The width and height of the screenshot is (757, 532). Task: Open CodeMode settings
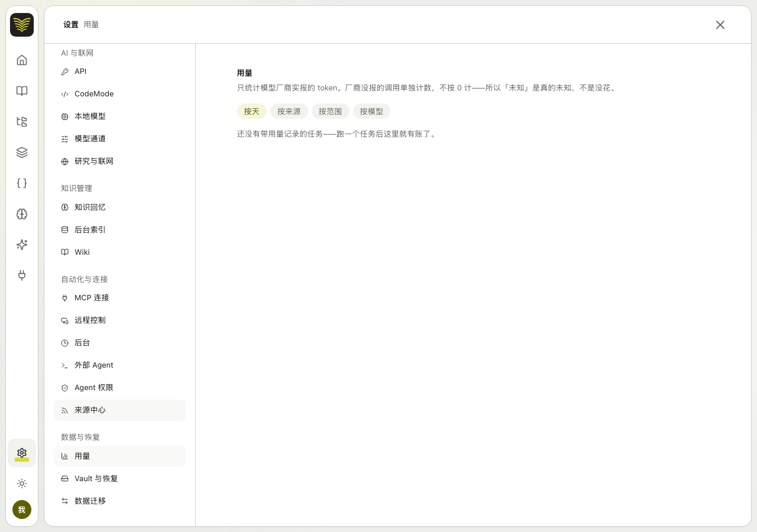pyautogui.click(x=119, y=94)
